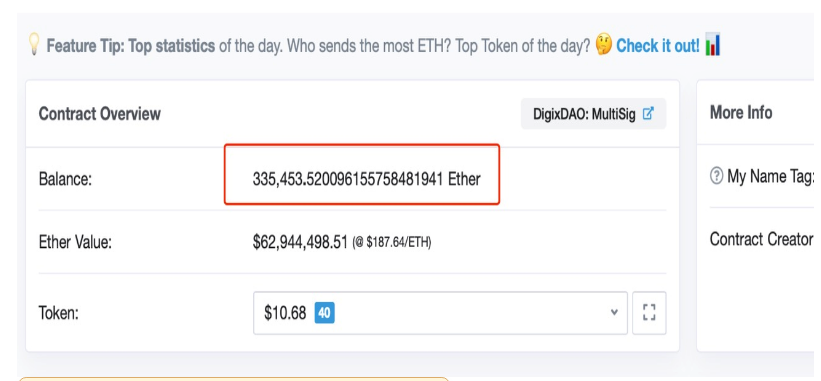Follow the 'Check it out!' link
The width and height of the screenshot is (821, 381).
[658, 46]
